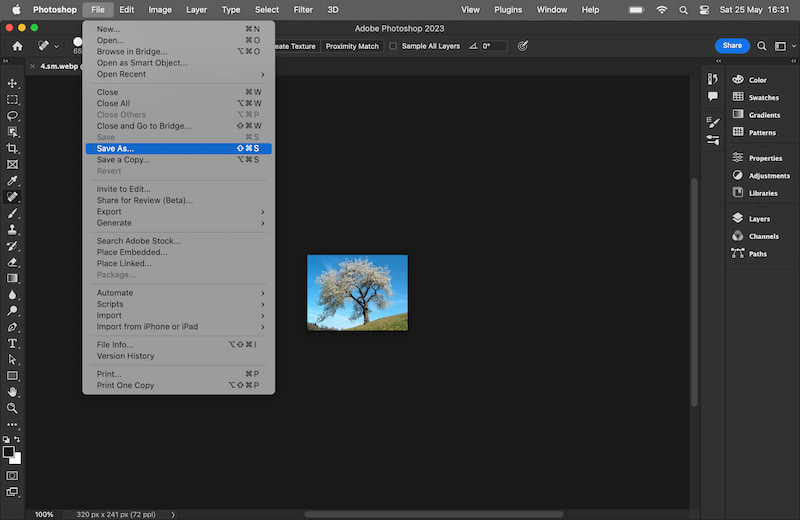Enable Sample All Layers checkbox
Screen dimensions: 800x520
tap(393, 46)
